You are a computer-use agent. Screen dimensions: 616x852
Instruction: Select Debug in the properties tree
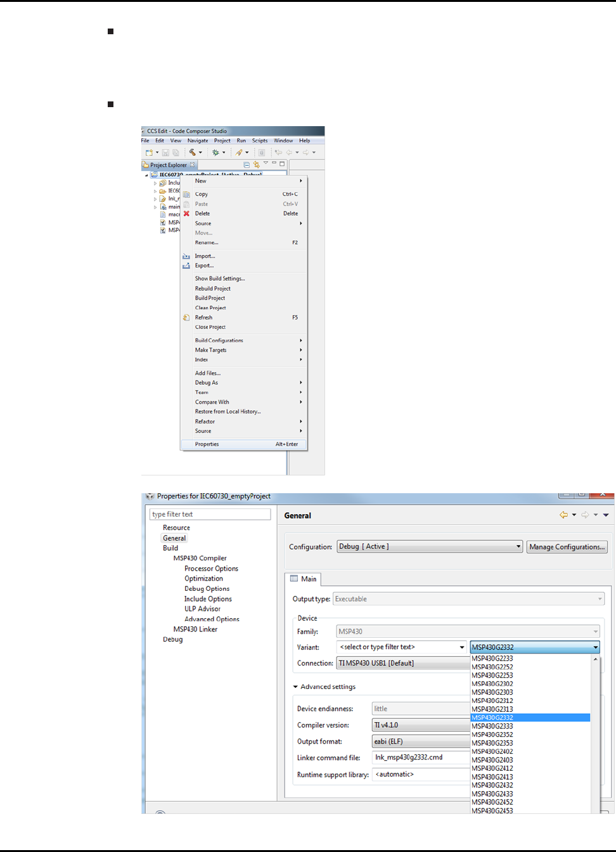(x=172, y=640)
